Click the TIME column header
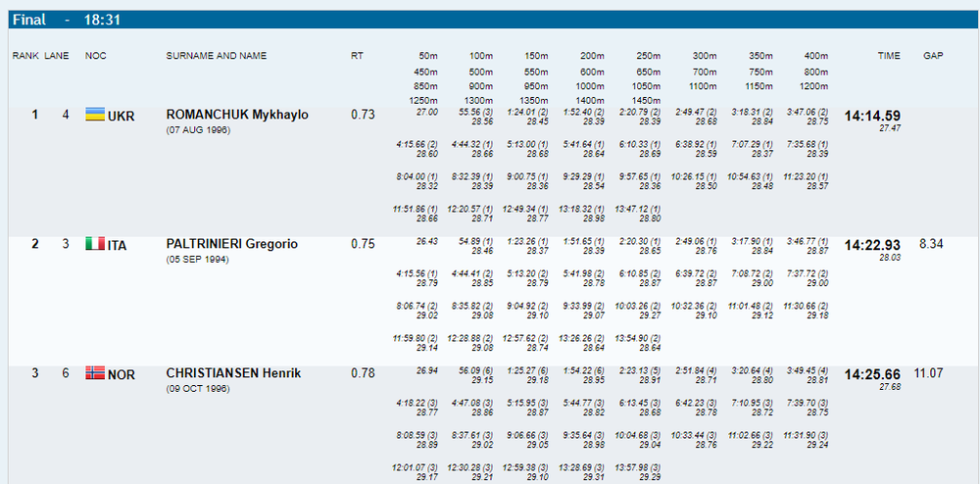The height and width of the screenshot is (484, 980). [888, 56]
